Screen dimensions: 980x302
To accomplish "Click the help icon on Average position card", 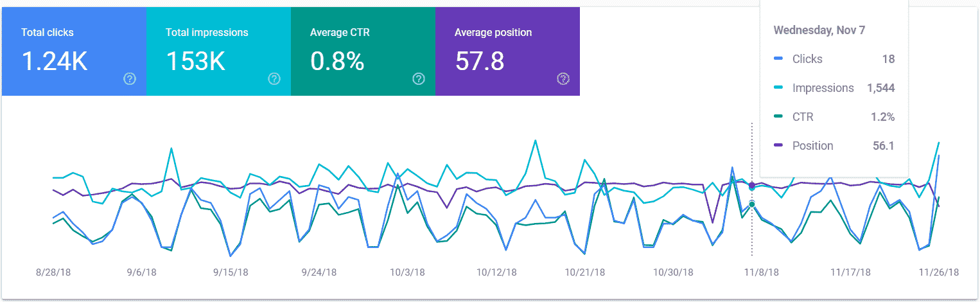I will 563,79.
